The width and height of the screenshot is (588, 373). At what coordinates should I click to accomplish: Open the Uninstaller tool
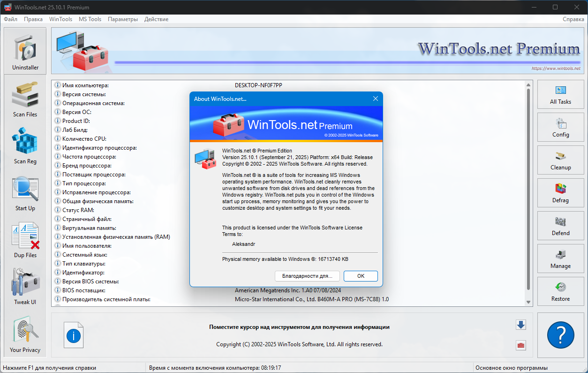coord(25,51)
